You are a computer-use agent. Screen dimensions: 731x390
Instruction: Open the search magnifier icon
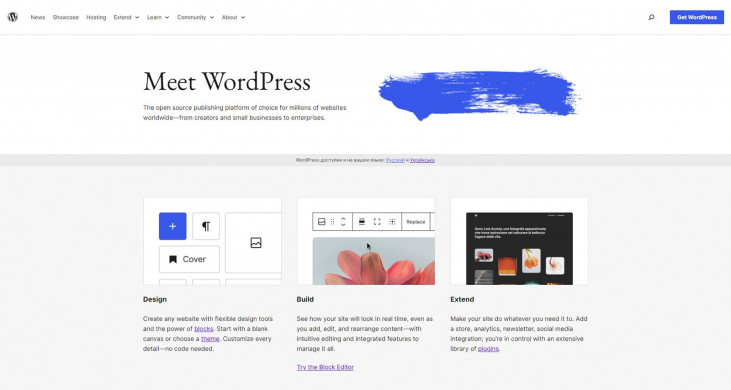651,17
